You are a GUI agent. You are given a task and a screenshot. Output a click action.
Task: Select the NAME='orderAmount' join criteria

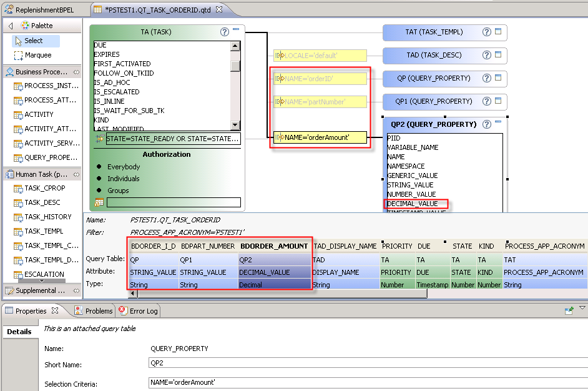click(320, 137)
